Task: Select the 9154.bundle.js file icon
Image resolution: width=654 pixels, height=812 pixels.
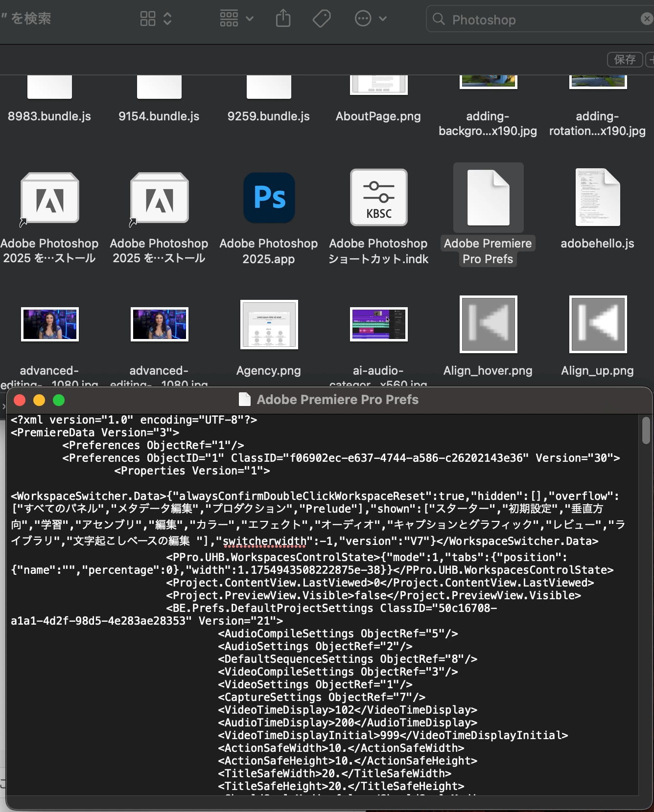Action: (159, 87)
